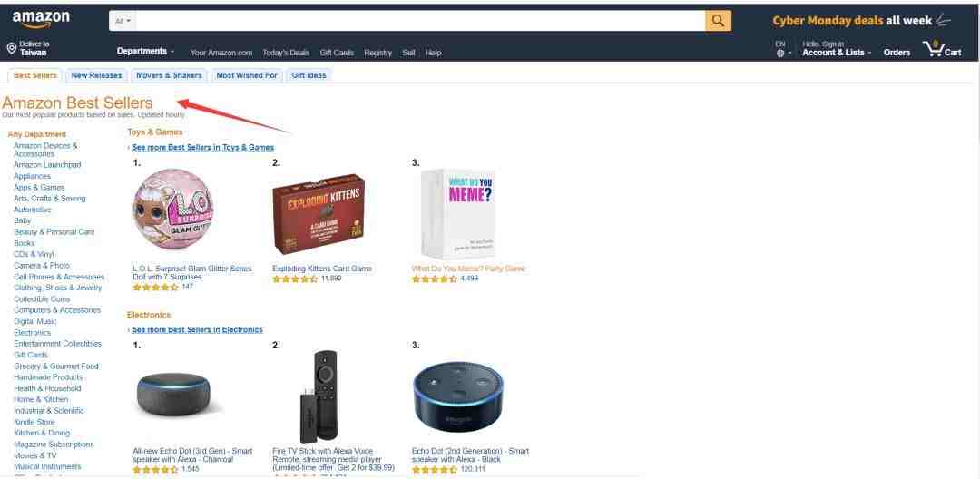Open the EN globe language selector

(783, 49)
